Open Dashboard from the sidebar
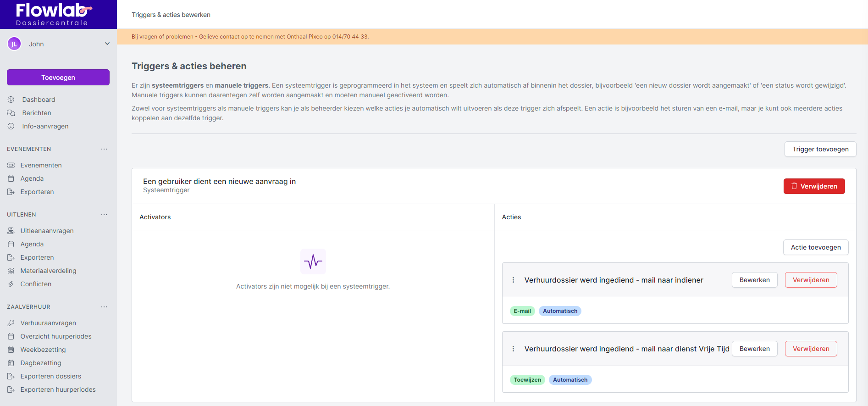 [39, 100]
